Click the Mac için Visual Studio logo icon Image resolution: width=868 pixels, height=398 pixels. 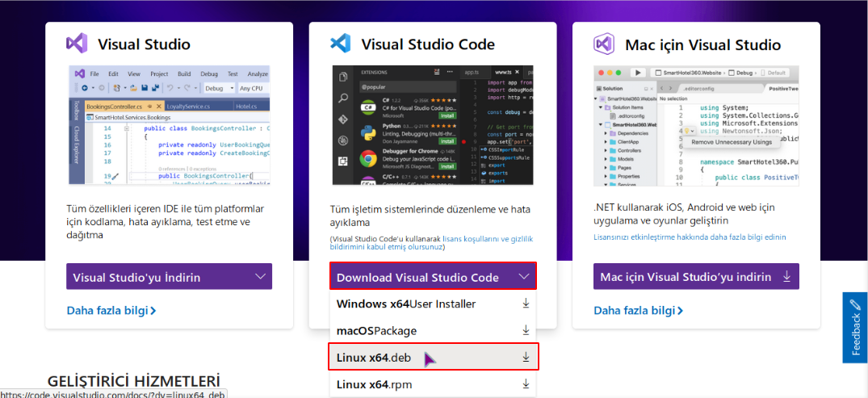point(604,43)
